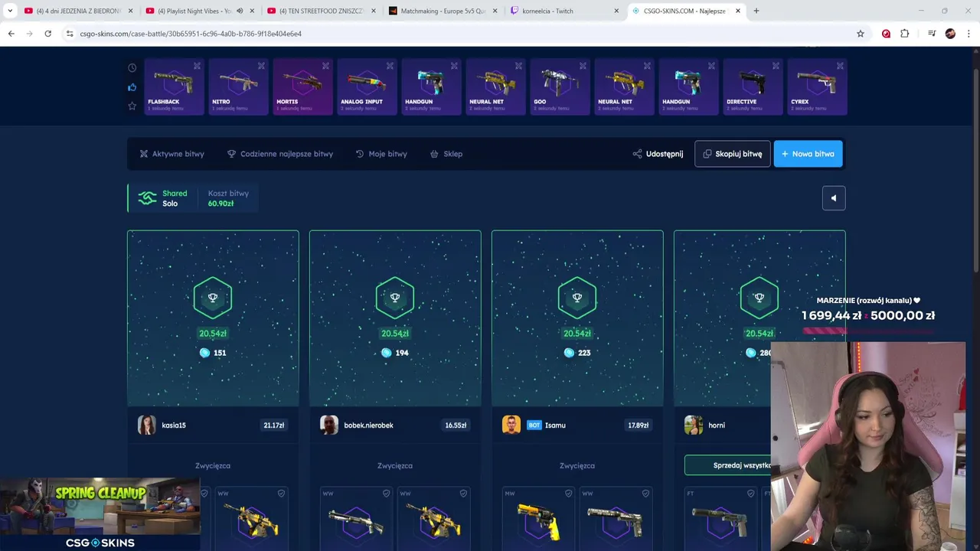This screenshot has width=980, height=551.
Task: Click crossed-swords icon on GOO card
Action: pos(583,66)
